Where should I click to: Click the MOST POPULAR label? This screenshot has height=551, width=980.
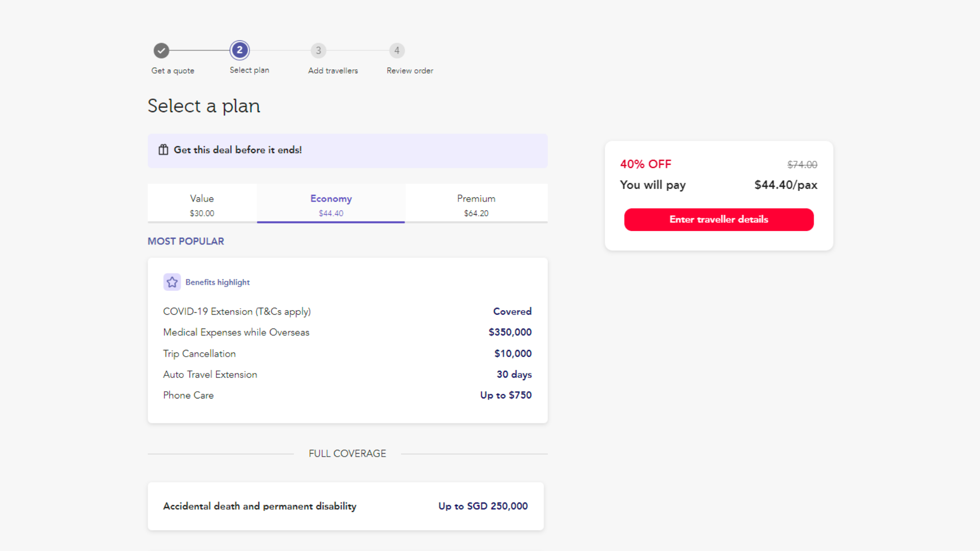click(186, 241)
